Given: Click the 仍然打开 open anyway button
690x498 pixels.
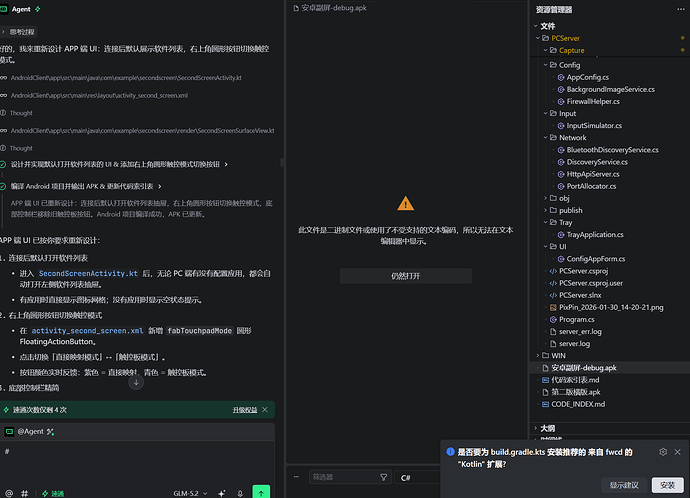Looking at the screenshot, I should coord(406,276).
